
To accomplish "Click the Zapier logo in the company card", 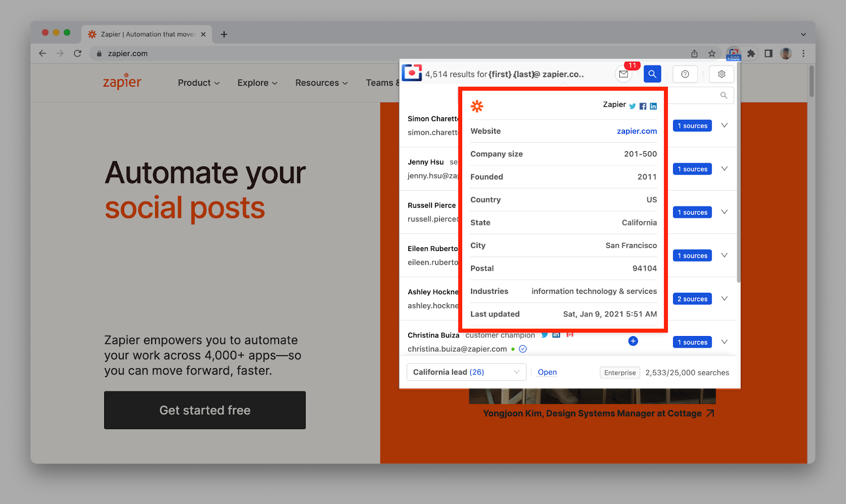I will (477, 106).
